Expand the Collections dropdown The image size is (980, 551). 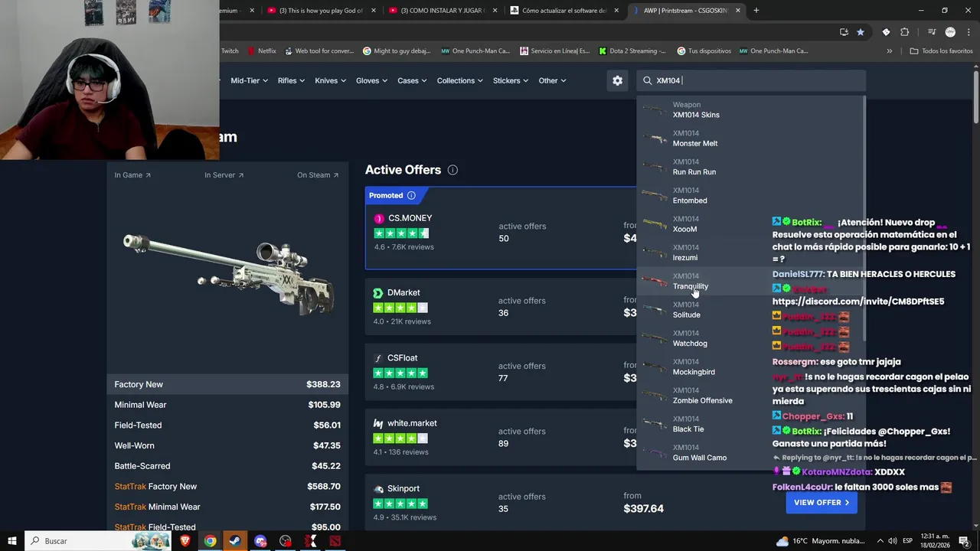(x=460, y=80)
